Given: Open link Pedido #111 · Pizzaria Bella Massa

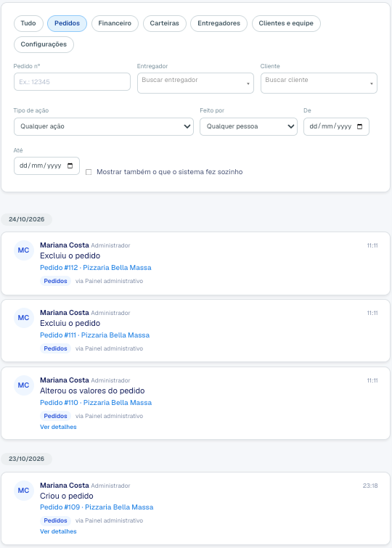Looking at the screenshot, I should tap(95, 335).
